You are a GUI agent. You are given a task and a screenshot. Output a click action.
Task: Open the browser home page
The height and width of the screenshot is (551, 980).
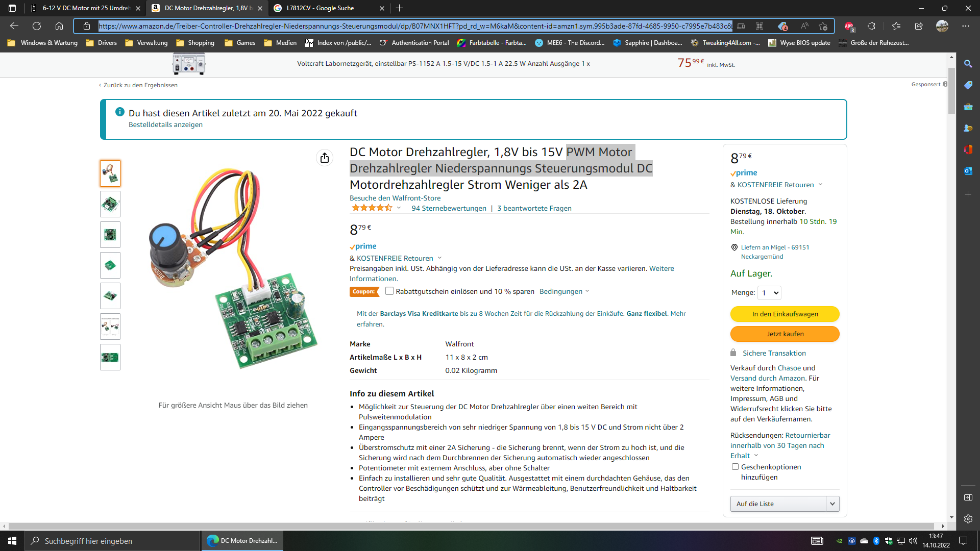pyautogui.click(x=59, y=26)
